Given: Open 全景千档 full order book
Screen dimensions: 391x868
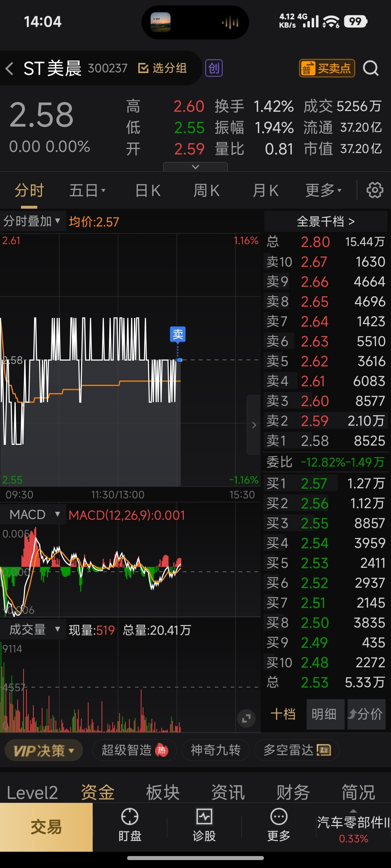Looking at the screenshot, I should click(x=326, y=221).
